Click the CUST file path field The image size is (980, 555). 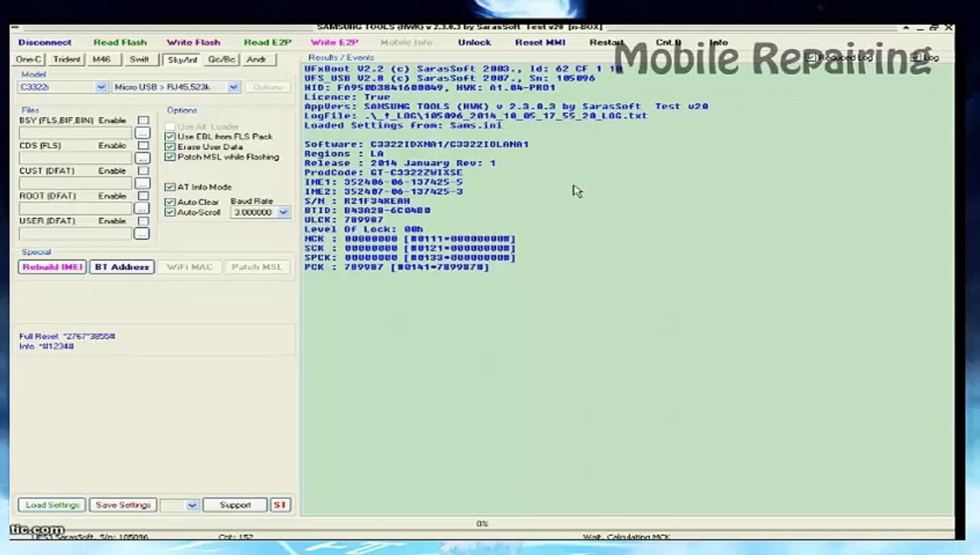pos(76,183)
